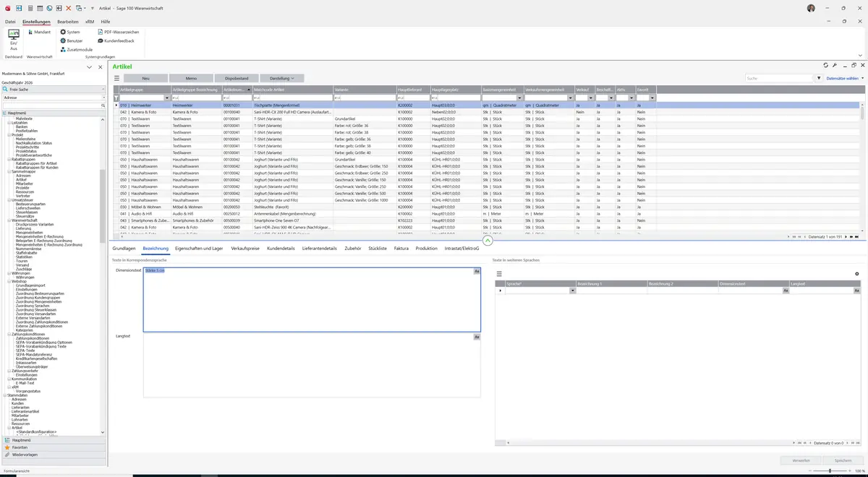Go to next record in Artikel pager
The width and height of the screenshot is (868, 477).
click(x=847, y=236)
